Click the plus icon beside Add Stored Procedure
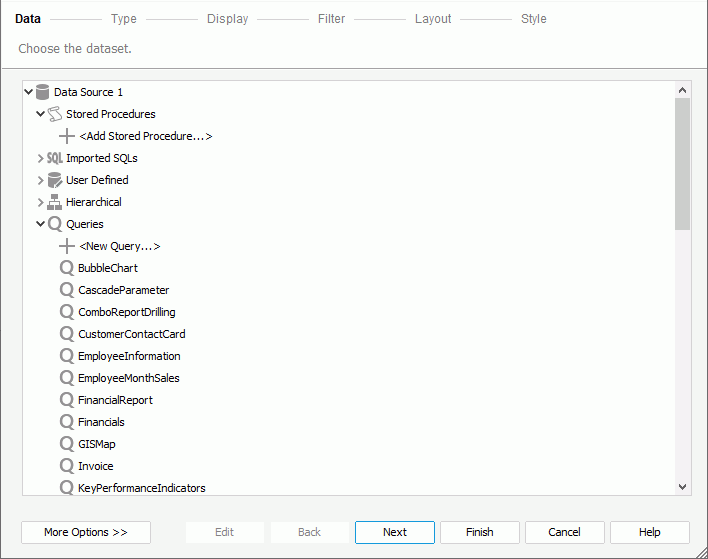 67,136
